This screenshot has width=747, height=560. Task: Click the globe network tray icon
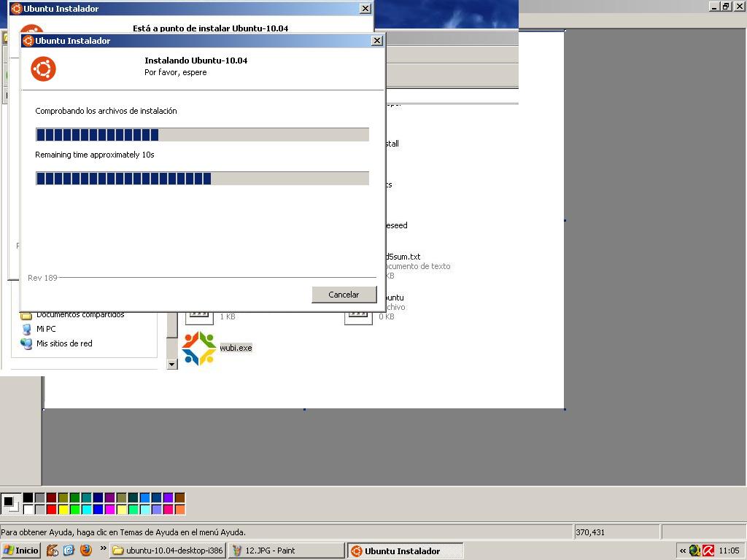[x=694, y=551]
